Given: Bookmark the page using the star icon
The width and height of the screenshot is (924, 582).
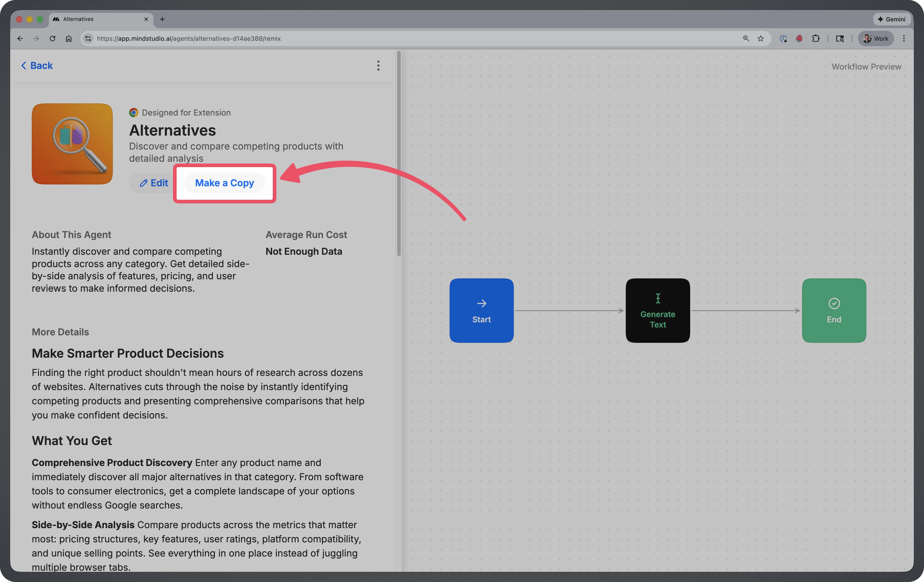Looking at the screenshot, I should tap(761, 38).
